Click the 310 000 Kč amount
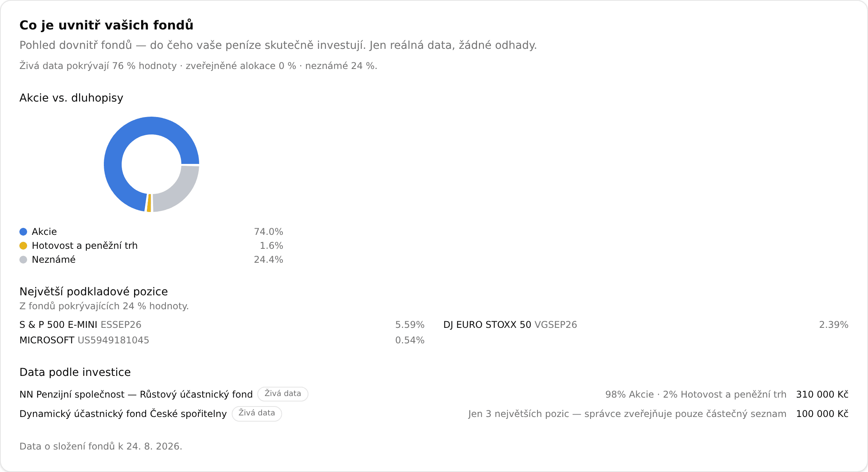This screenshot has height=472, width=868. pyautogui.click(x=822, y=394)
